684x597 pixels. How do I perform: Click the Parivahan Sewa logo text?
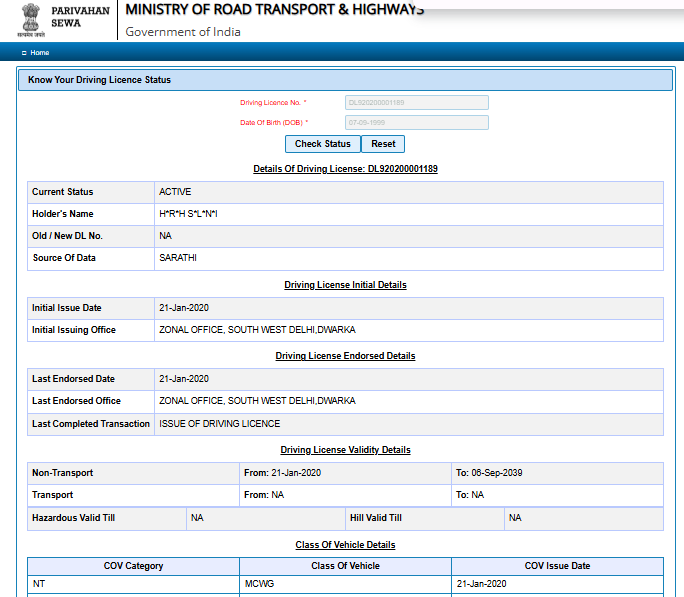pos(80,16)
